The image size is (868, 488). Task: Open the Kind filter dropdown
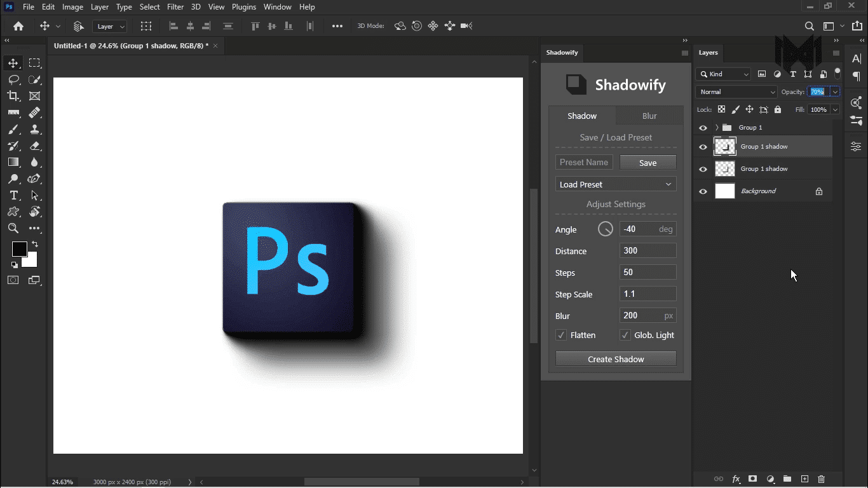point(724,74)
